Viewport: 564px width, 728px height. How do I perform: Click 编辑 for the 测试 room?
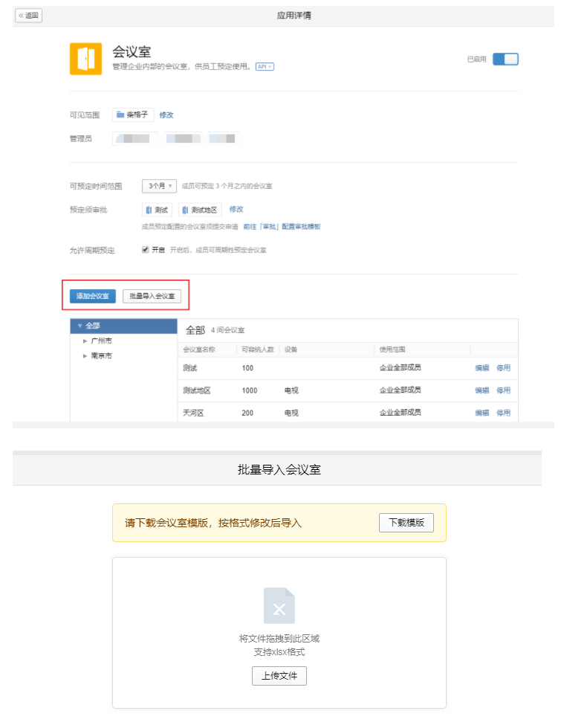pos(482,368)
